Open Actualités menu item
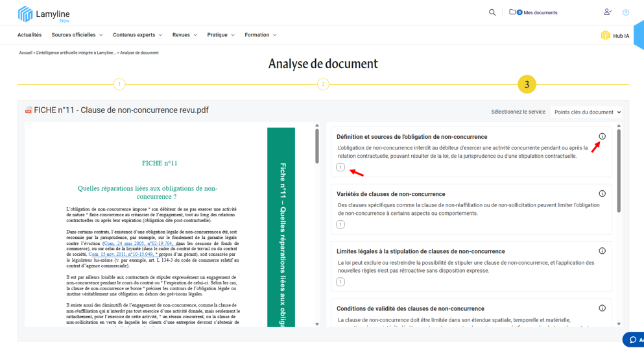Viewport: 644px width, 348px height. point(30,35)
